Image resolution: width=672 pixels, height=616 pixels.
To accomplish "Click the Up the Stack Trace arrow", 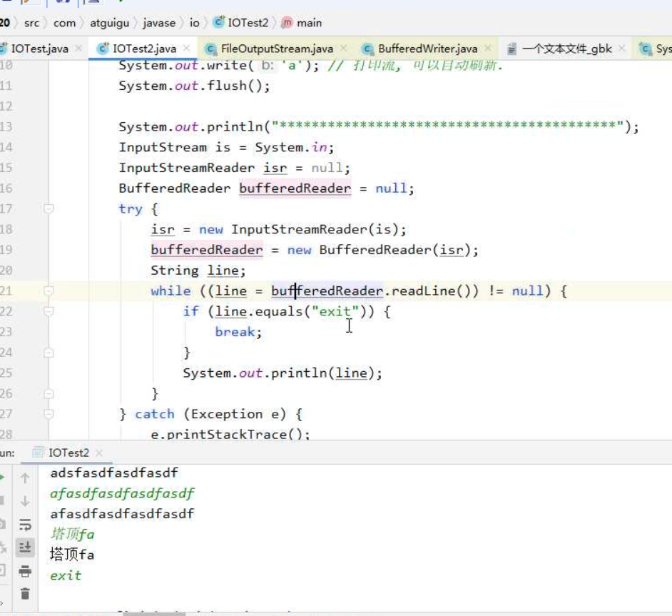I will (x=25, y=478).
